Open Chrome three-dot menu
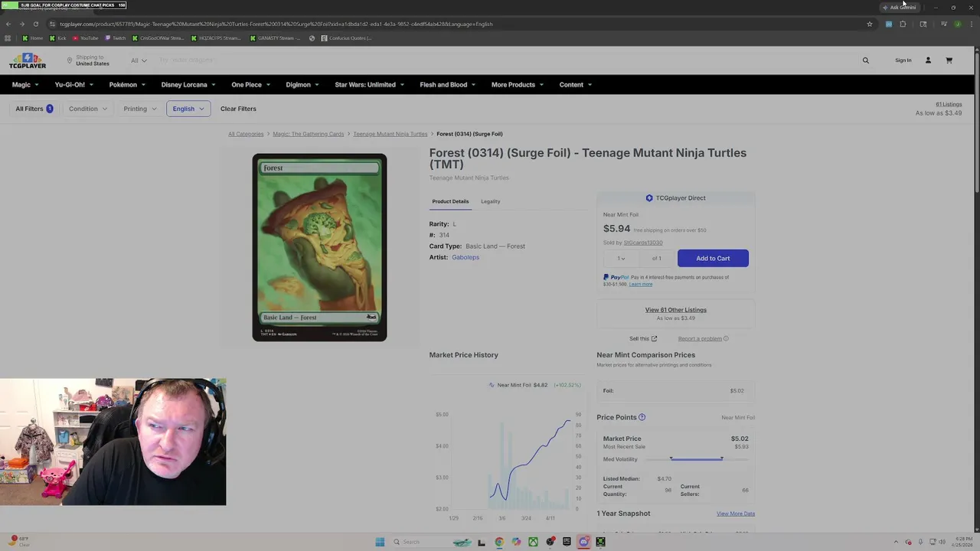 point(972,24)
